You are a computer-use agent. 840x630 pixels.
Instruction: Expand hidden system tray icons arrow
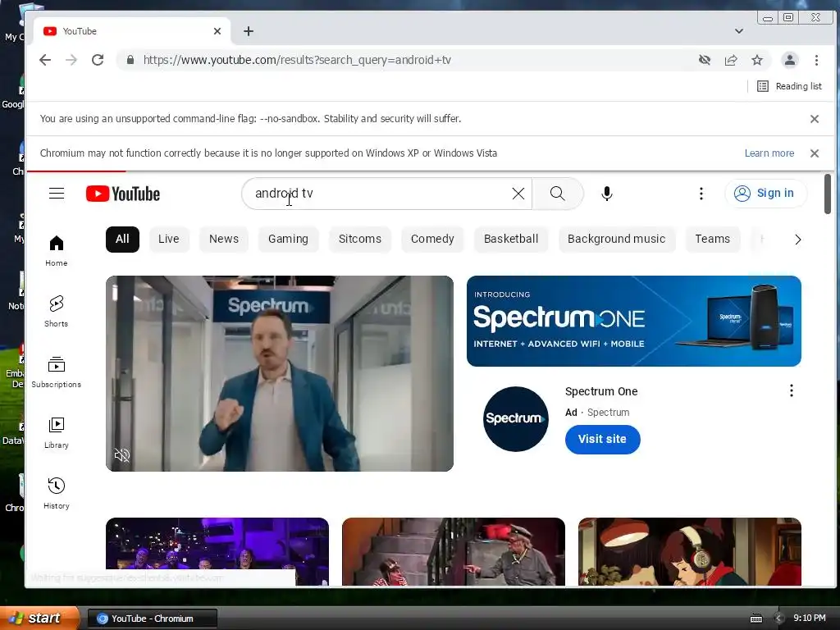pyautogui.click(x=778, y=619)
